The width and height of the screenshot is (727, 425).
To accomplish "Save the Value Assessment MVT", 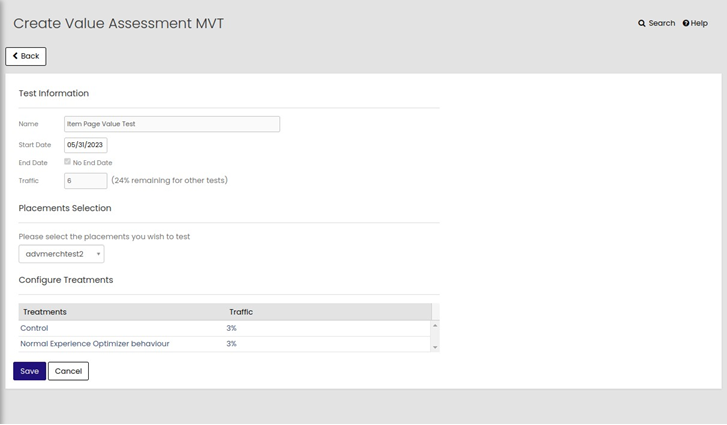I will [x=30, y=371].
